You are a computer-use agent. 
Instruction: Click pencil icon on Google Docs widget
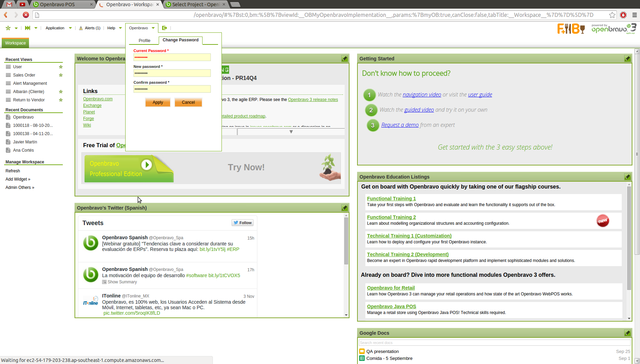point(627,333)
